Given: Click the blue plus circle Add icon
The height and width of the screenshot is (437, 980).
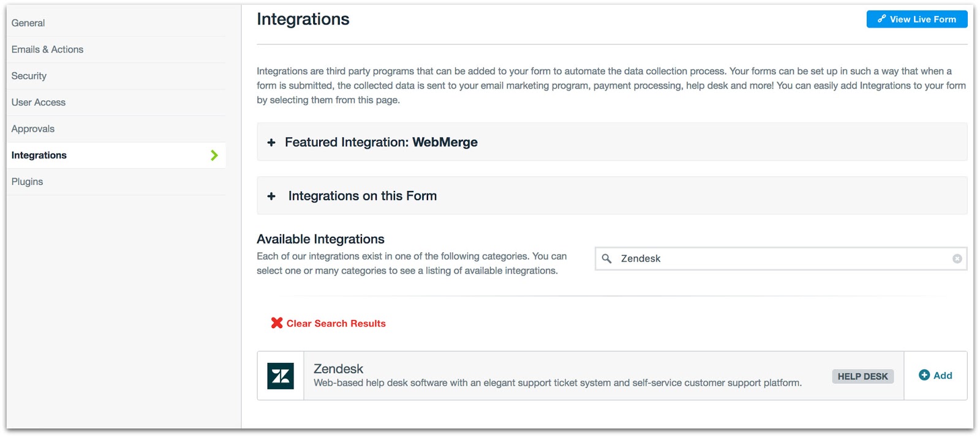Looking at the screenshot, I should (x=924, y=375).
